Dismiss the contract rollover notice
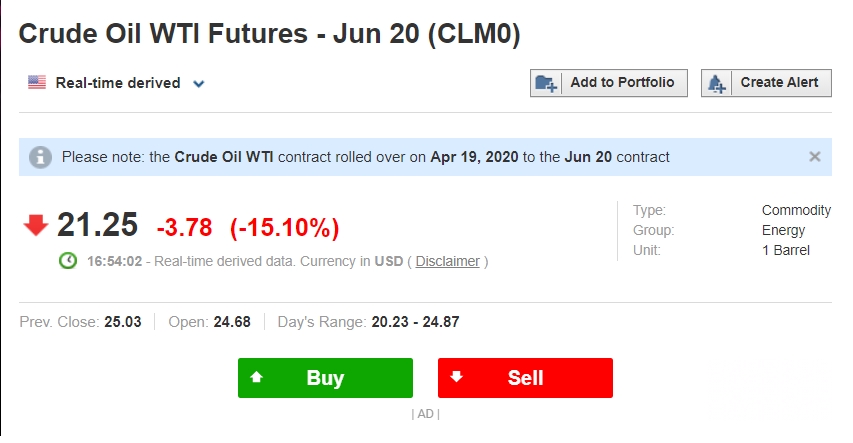Screen dimensions: 853x443 click(814, 157)
